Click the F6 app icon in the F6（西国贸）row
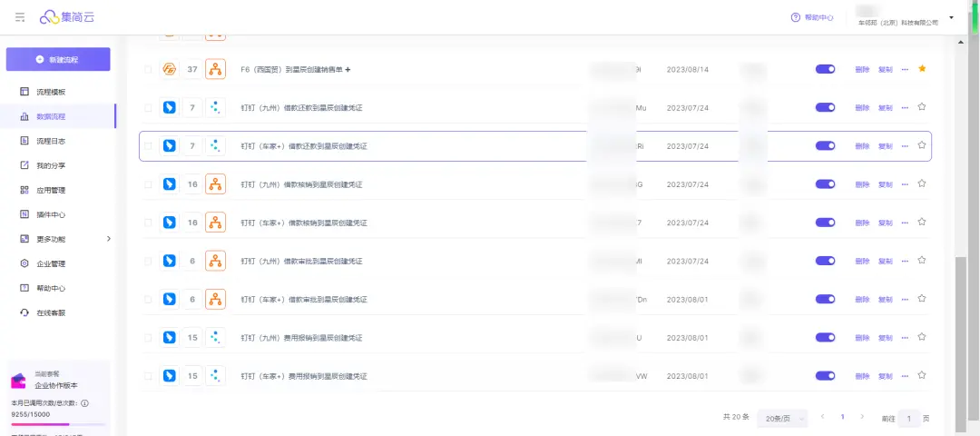Image resolution: width=980 pixels, height=436 pixels. coord(169,69)
